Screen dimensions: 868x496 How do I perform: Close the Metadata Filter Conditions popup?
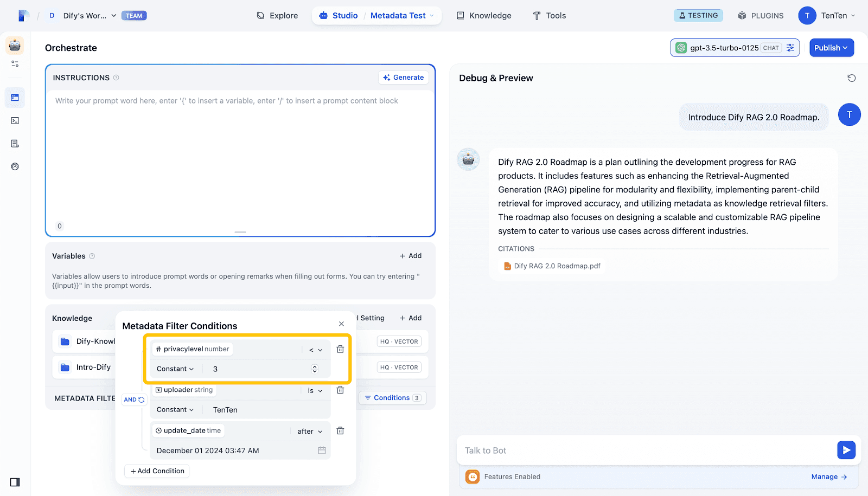click(341, 324)
